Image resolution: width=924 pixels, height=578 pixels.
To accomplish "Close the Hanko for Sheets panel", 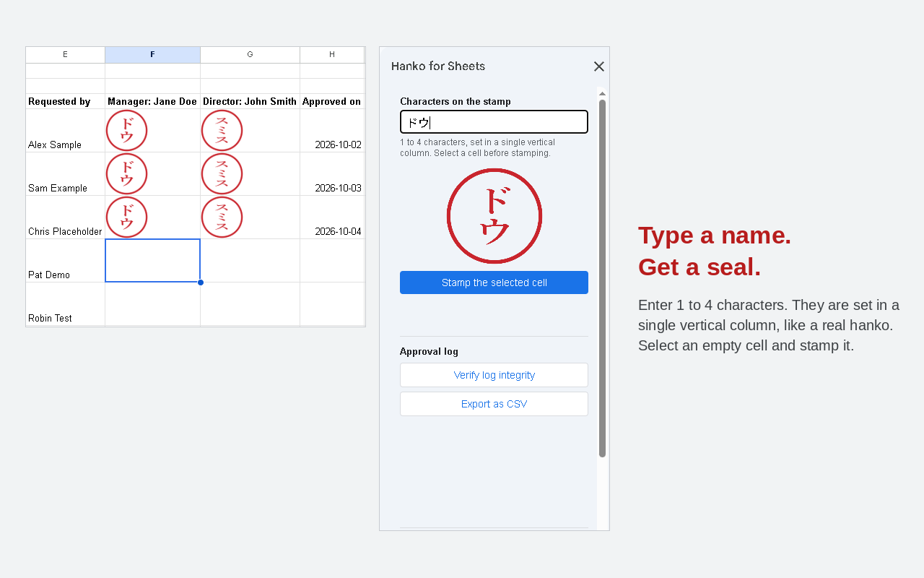I will [598, 66].
